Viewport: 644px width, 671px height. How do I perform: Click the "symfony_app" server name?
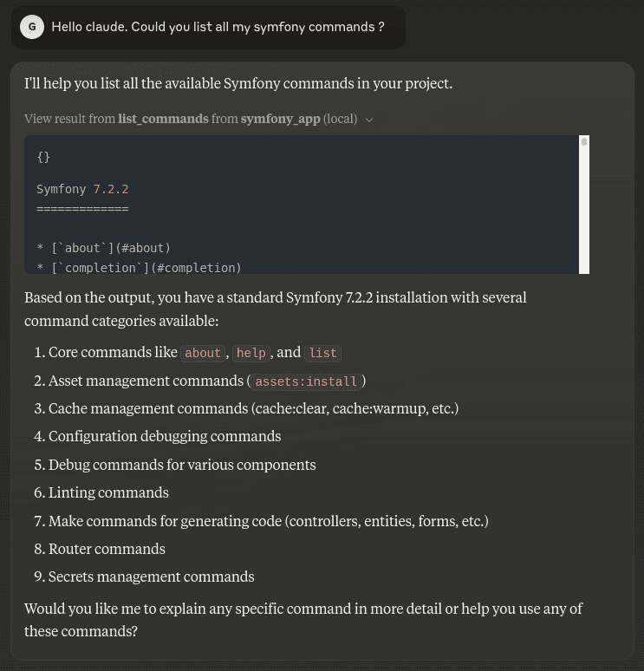coord(280,119)
